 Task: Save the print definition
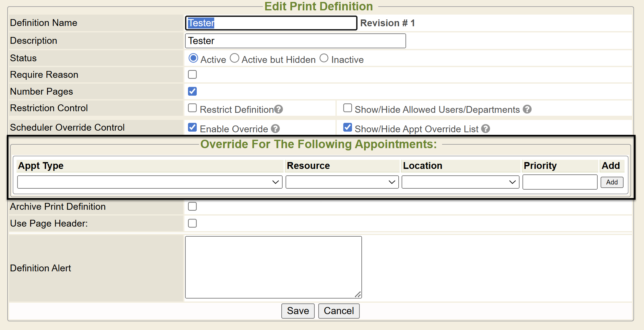[298, 311]
